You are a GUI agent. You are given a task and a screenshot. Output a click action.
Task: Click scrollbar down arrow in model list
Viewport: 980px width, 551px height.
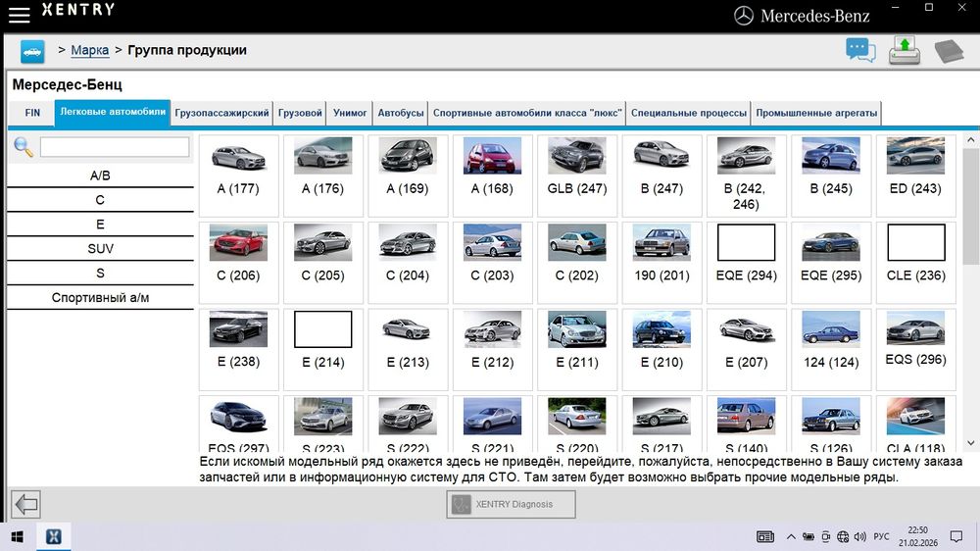point(970,443)
